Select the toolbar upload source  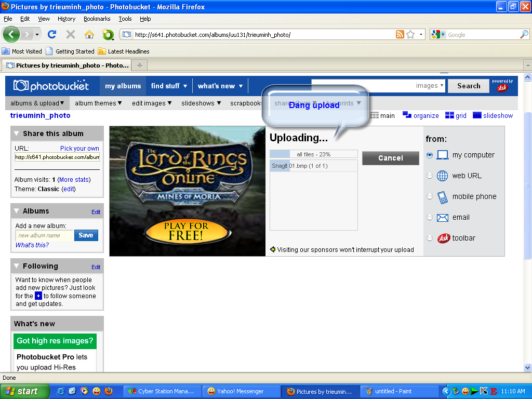tap(430, 238)
